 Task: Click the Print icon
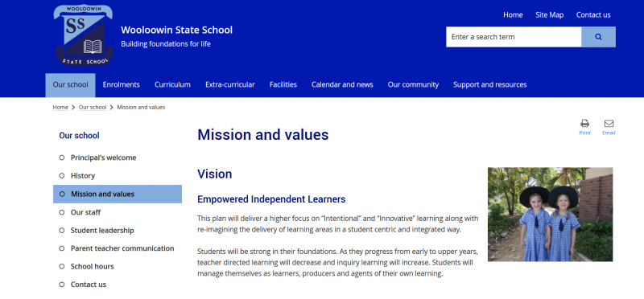pyautogui.click(x=584, y=124)
